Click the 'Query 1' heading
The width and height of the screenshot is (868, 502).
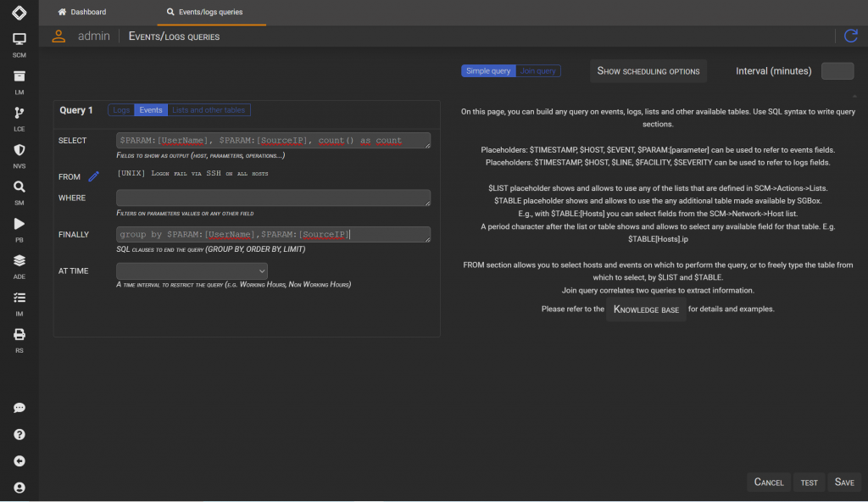76,109
